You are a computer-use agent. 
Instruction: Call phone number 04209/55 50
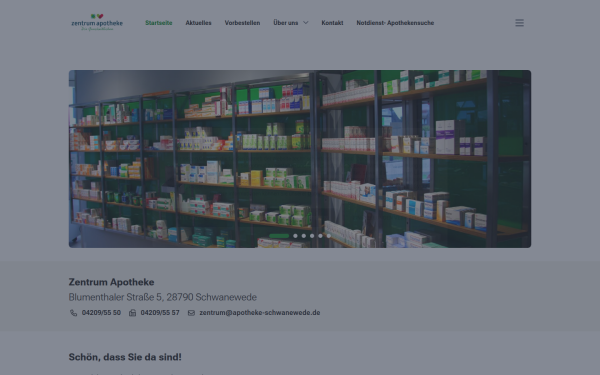(x=101, y=313)
